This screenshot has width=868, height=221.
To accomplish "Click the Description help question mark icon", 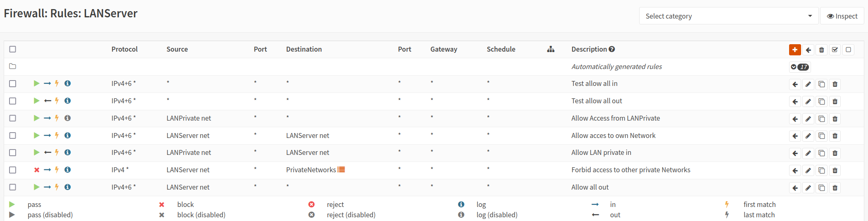I will tap(612, 49).
